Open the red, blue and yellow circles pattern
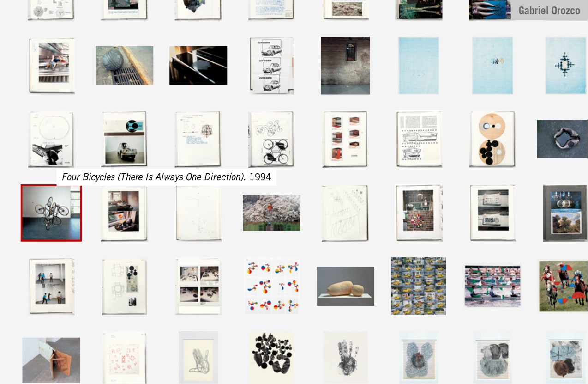Viewport: 588px width, 384px height. (x=271, y=286)
